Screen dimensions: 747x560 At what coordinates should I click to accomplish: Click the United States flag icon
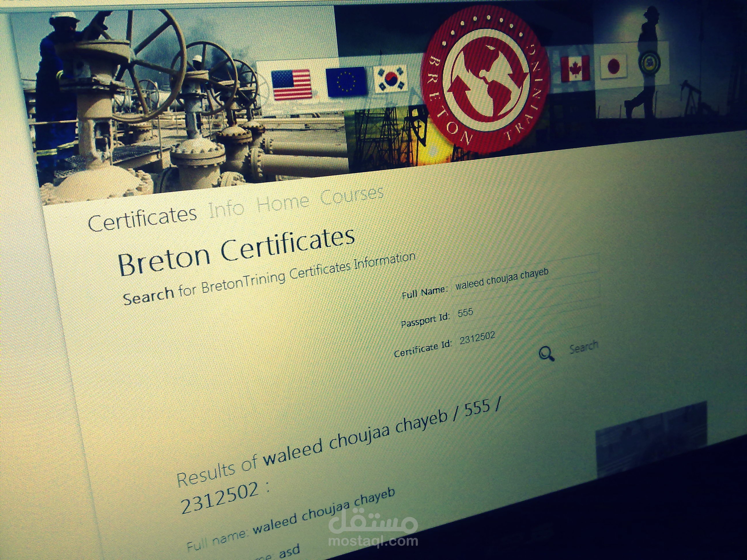291,84
